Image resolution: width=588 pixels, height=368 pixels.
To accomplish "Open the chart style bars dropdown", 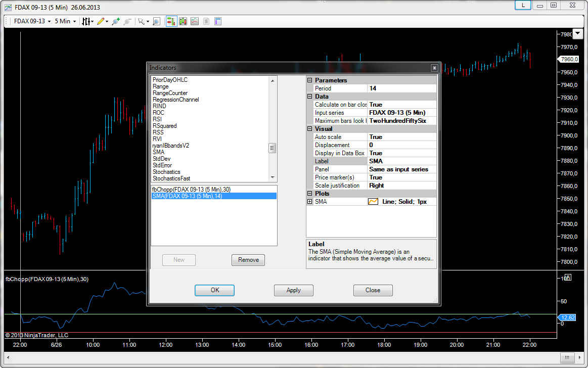I will click(x=88, y=21).
